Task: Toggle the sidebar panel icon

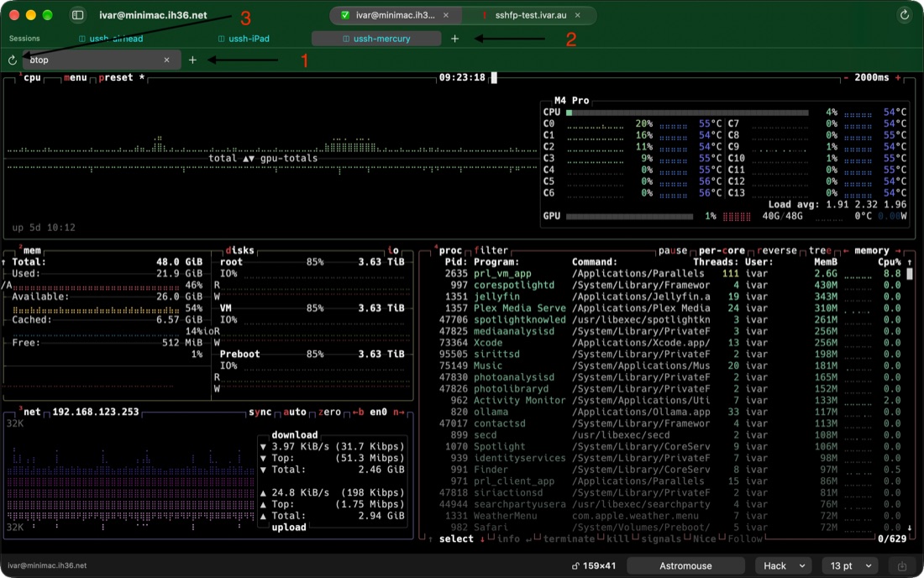Action: click(78, 15)
